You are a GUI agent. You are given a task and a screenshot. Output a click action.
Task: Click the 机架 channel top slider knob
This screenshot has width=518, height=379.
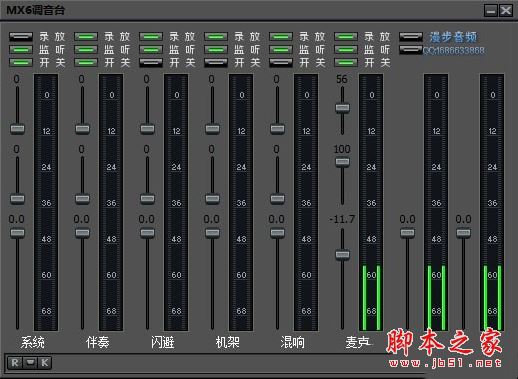(212, 129)
